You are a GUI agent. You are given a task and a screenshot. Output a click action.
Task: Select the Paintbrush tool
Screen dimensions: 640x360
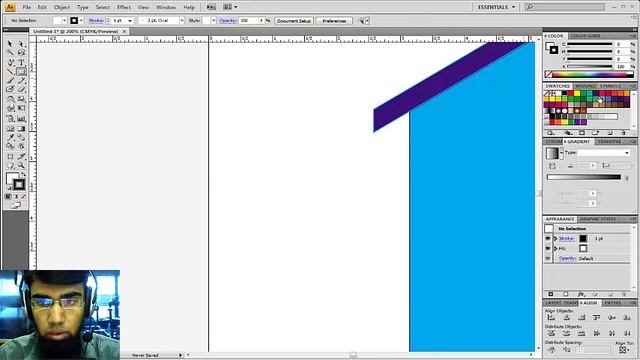click(x=10, y=80)
